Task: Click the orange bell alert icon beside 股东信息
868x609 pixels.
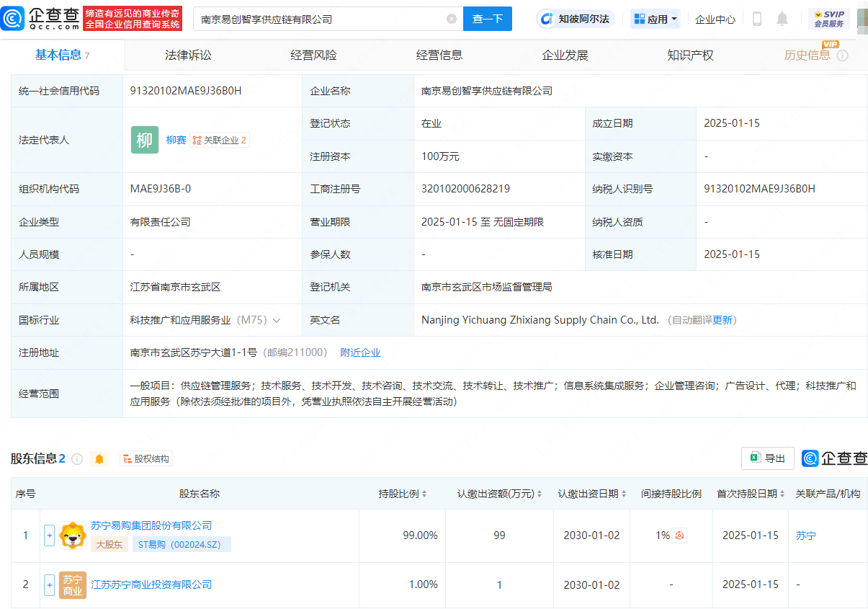Action: pos(99,459)
